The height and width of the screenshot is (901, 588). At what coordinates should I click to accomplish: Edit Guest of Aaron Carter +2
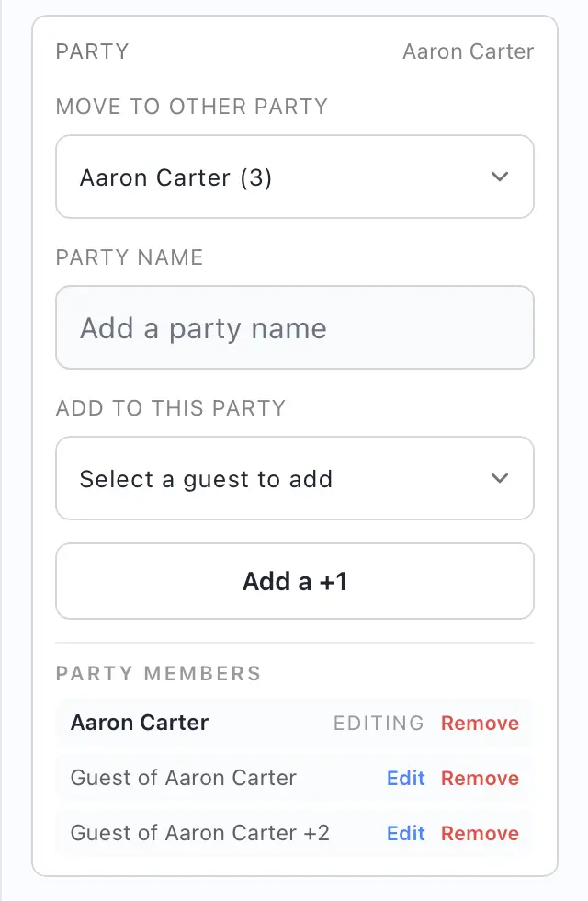[x=405, y=833]
